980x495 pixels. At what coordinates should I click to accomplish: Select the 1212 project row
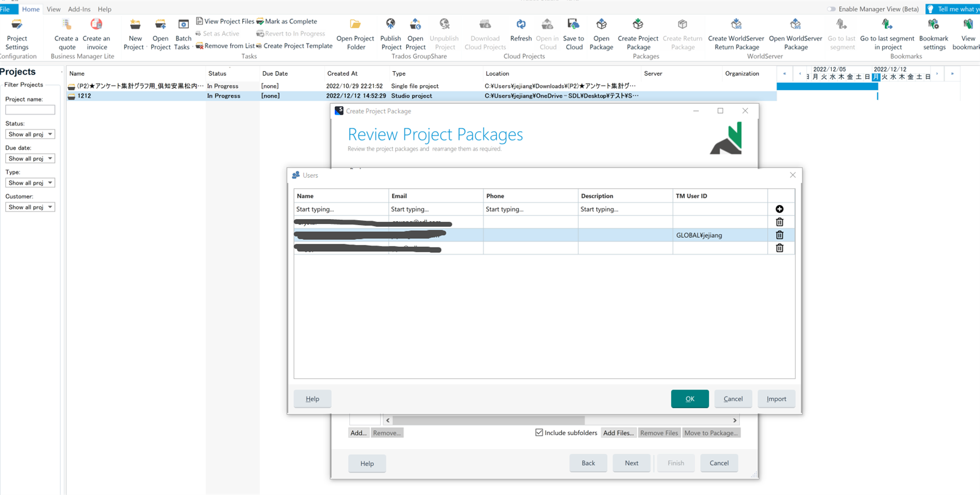click(x=421, y=96)
